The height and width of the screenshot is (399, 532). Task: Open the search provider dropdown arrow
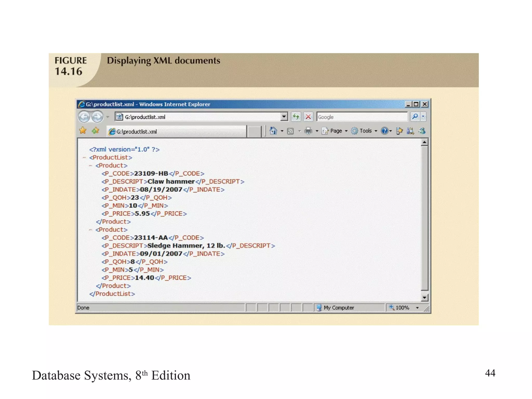(423, 116)
